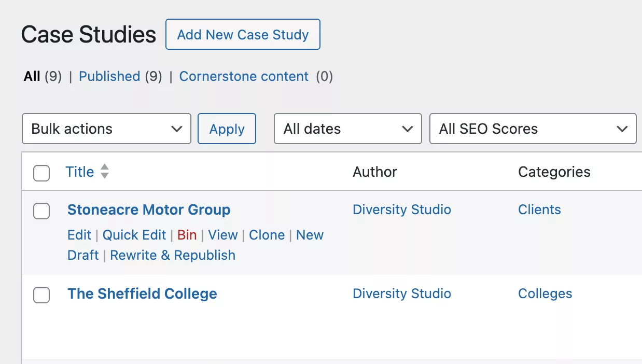Open The Sheffield College case study
Image resolution: width=642 pixels, height=364 pixels.
click(x=142, y=293)
